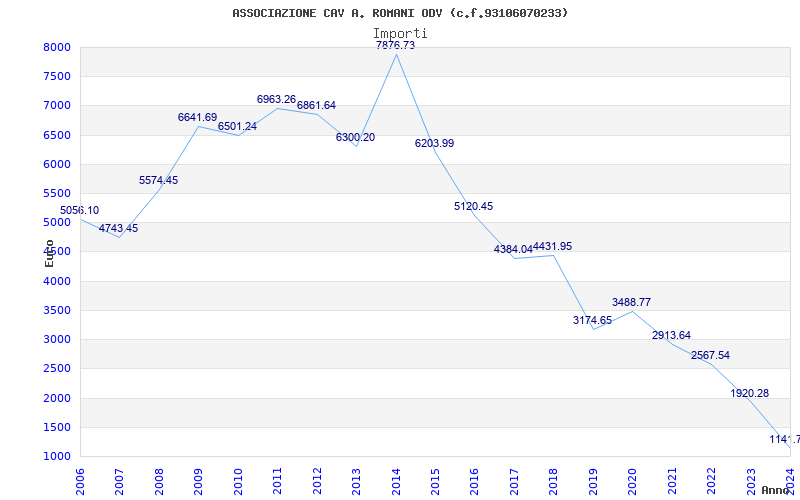Click the x-axis year 2015

435,482
